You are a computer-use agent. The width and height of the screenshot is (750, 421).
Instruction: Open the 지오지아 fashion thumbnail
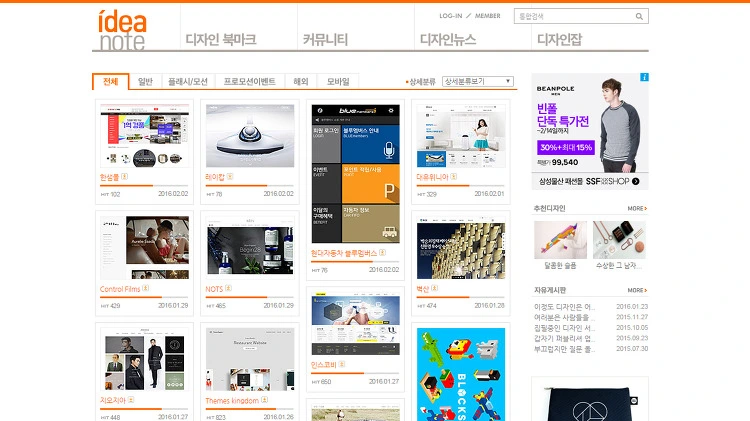pyautogui.click(x=144, y=359)
